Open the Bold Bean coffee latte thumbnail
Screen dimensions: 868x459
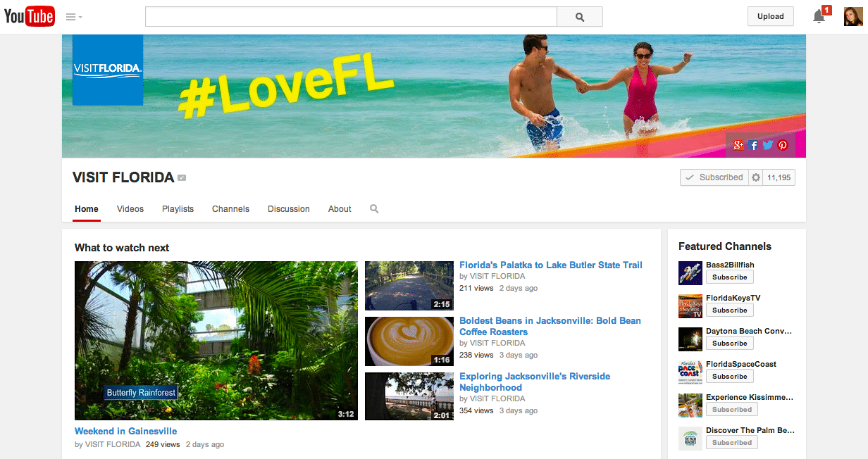409,341
